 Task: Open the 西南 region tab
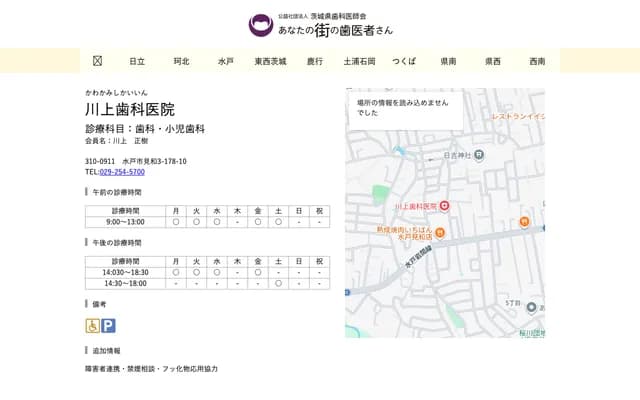click(537, 61)
